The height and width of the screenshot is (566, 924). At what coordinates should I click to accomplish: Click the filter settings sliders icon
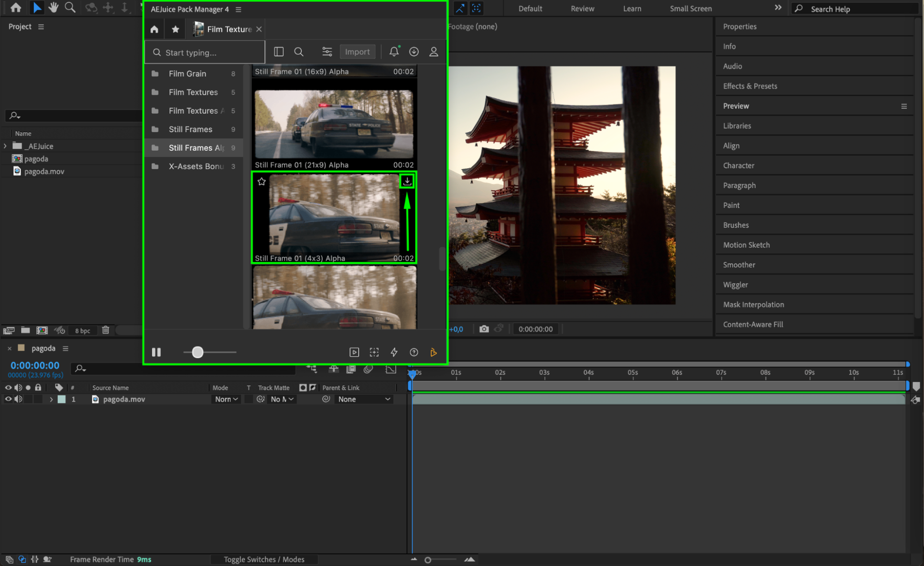[327, 52]
